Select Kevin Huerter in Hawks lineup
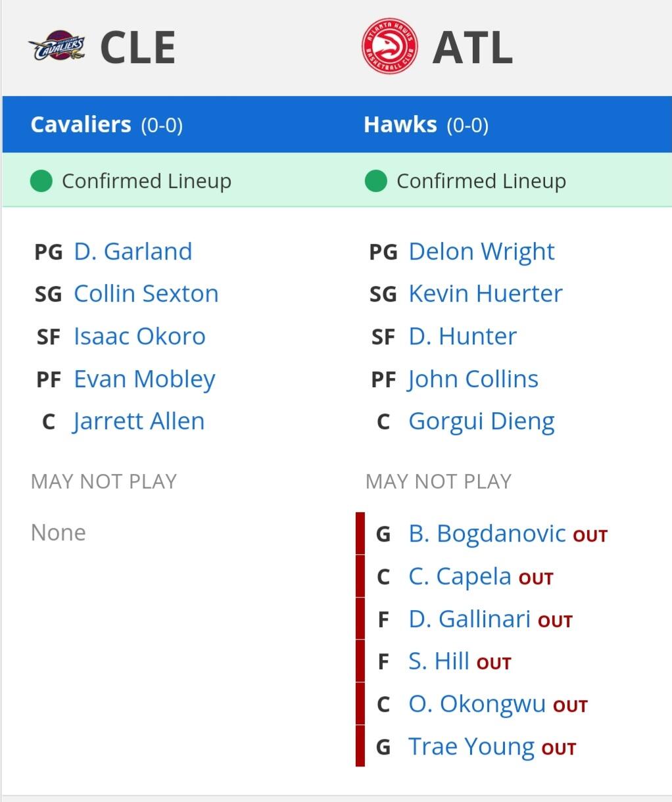Image resolution: width=672 pixels, height=802 pixels. [x=485, y=294]
